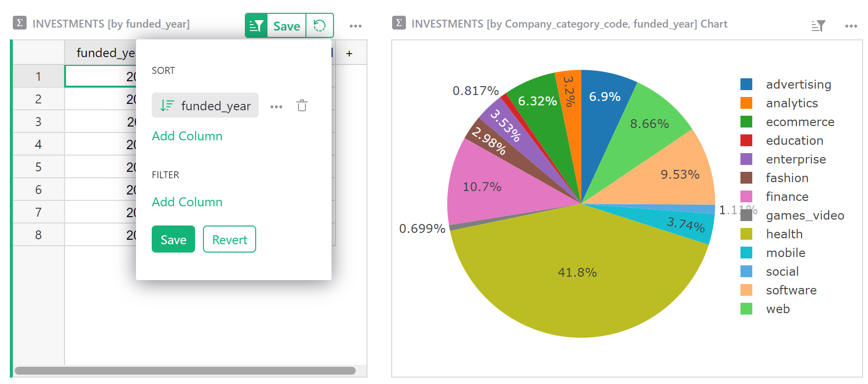Click Add Column under the SORT section

(x=187, y=136)
